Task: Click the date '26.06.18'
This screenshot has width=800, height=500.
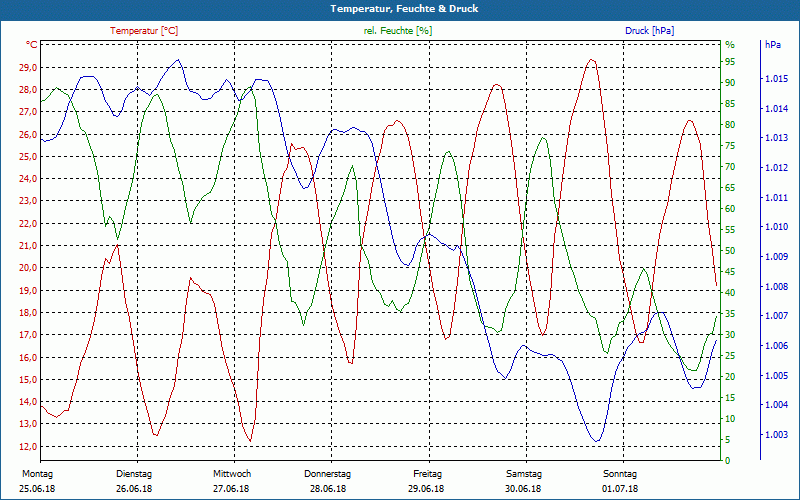Action: pos(134,489)
